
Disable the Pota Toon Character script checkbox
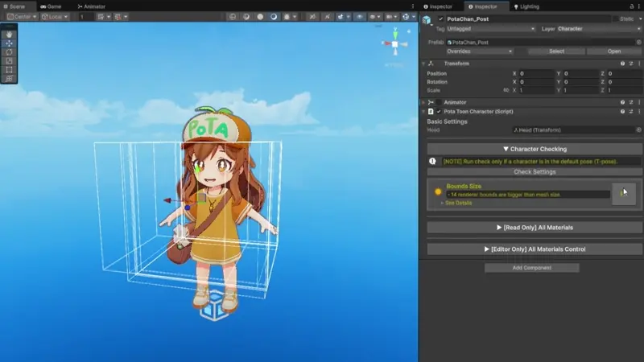click(x=439, y=112)
